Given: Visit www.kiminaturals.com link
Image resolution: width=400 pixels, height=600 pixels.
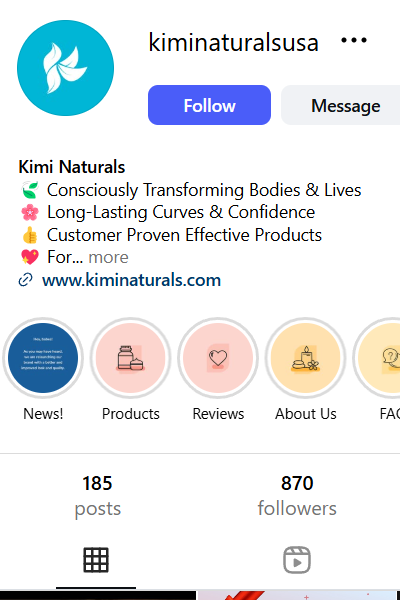Looking at the screenshot, I should click(131, 280).
